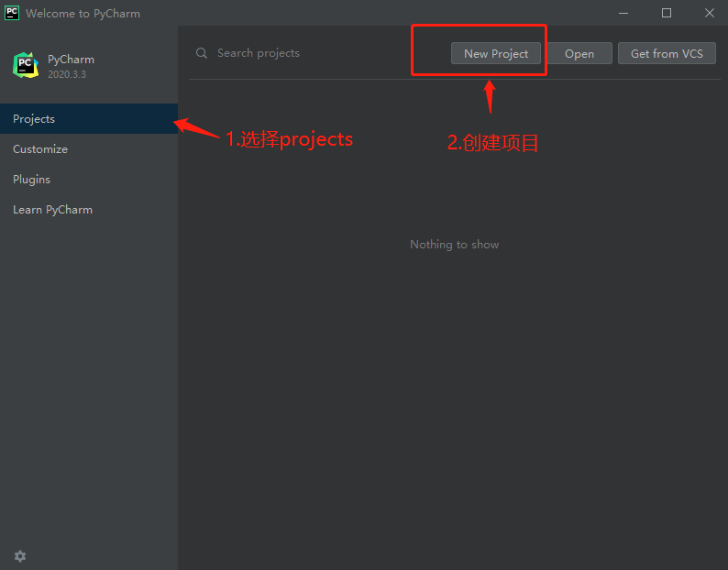Select the Projects tab
Viewport: 728px width, 570px height.
click(89, 119)
